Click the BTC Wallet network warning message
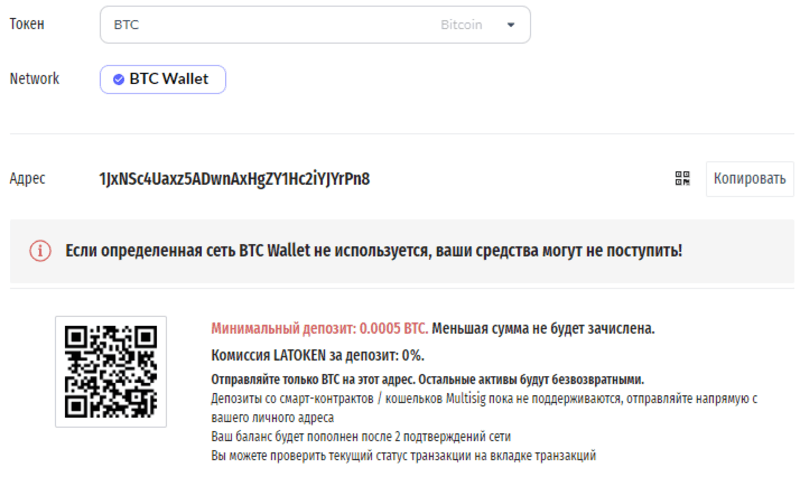Image resolution: width=800 pixels, height=477 pixels. pos(373,251)
